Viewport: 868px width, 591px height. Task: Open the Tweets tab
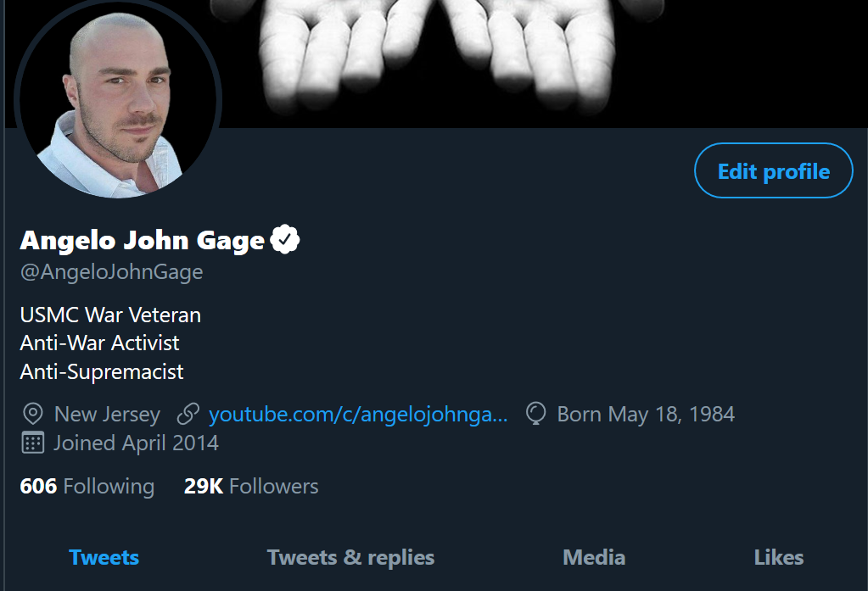tap(104, 557)
